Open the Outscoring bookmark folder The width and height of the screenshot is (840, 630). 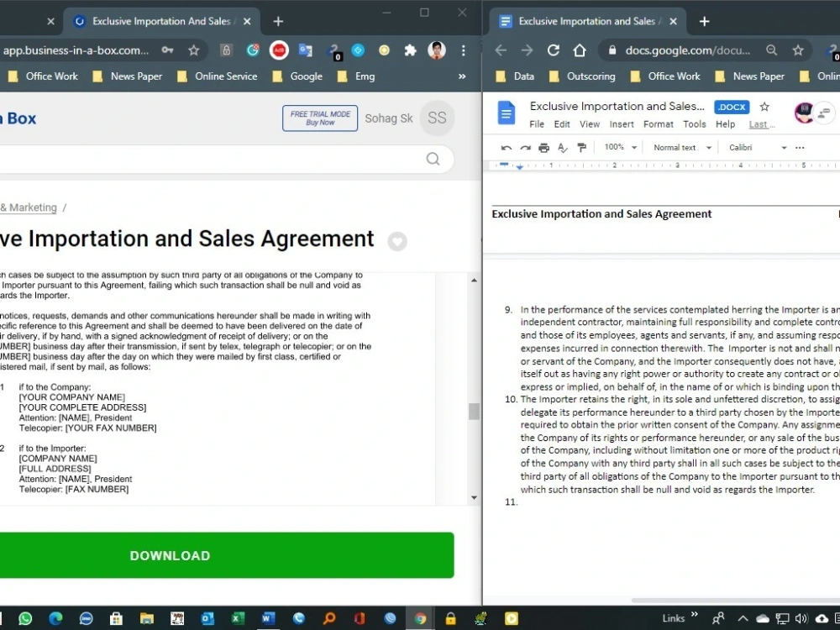[583, 76]
